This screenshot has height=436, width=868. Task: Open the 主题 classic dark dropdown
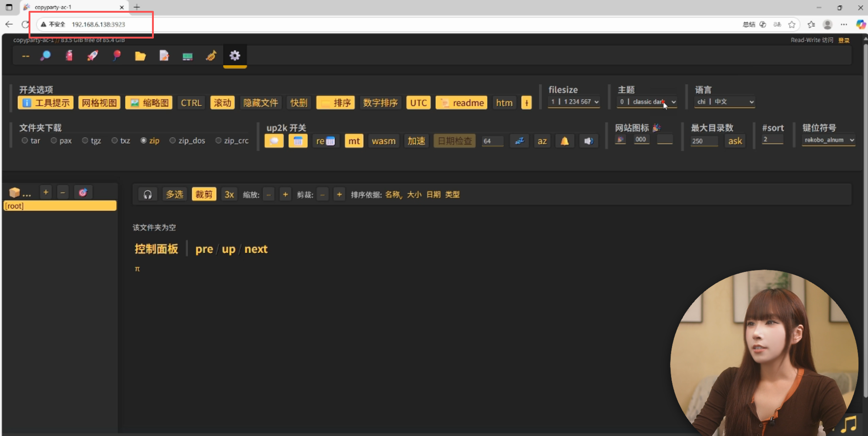(647, 102)
